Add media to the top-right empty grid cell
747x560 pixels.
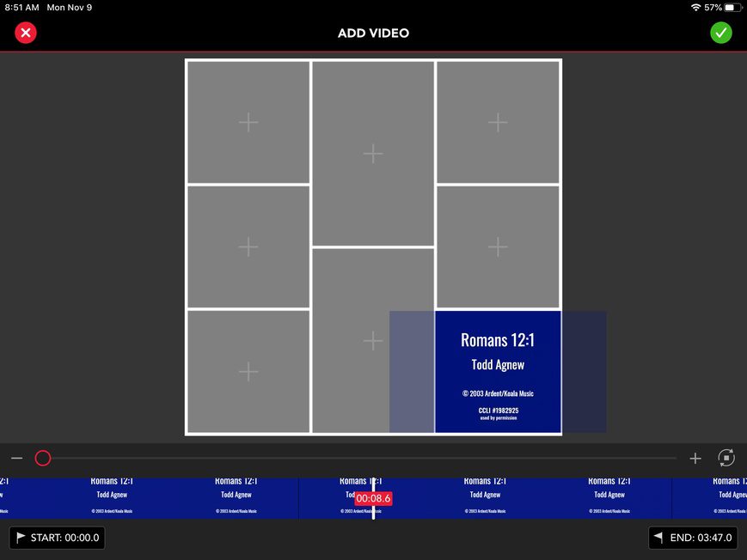coord(498,122)
